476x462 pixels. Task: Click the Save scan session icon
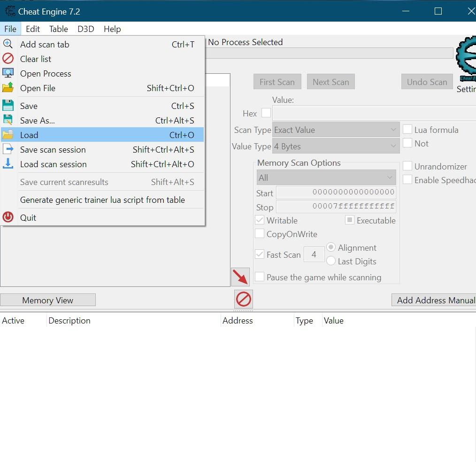click(x=8, y=149)
